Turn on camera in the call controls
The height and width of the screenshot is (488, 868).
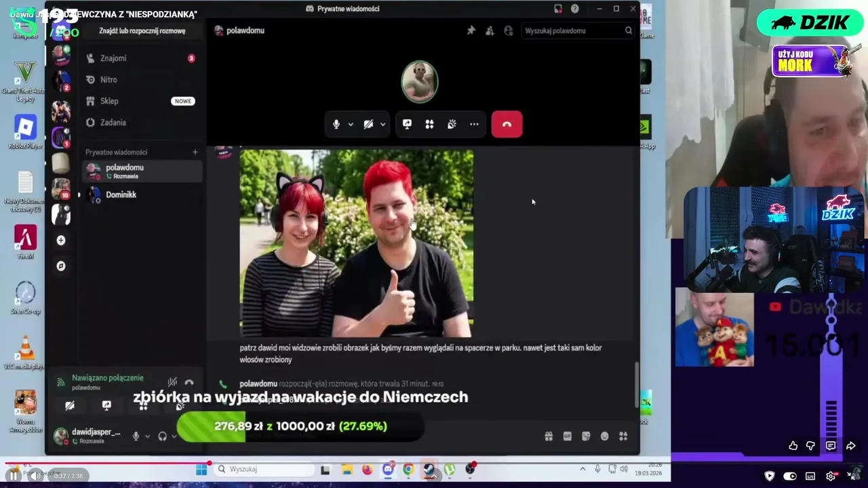pyautogui.click(x=368, y=124)
